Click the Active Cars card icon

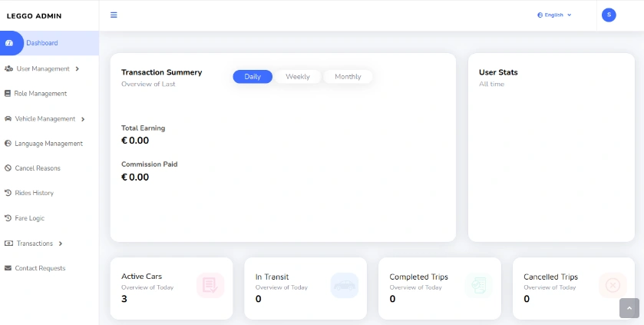[210, 286]
